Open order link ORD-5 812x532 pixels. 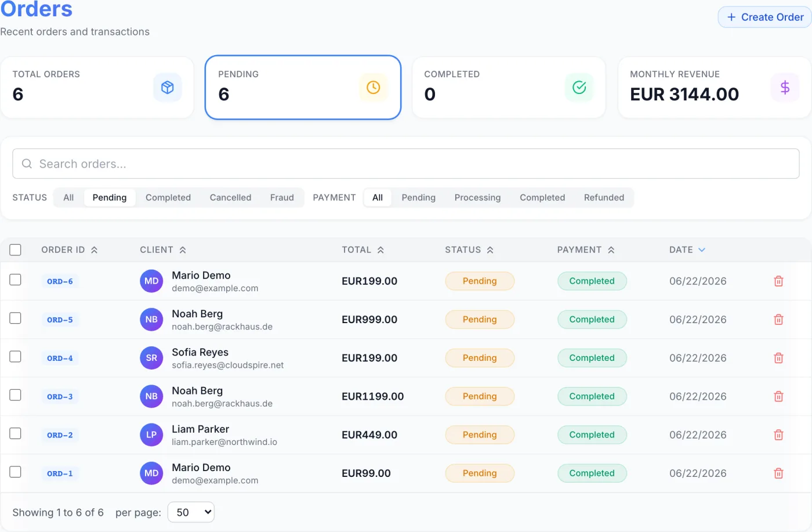[60, 320]
